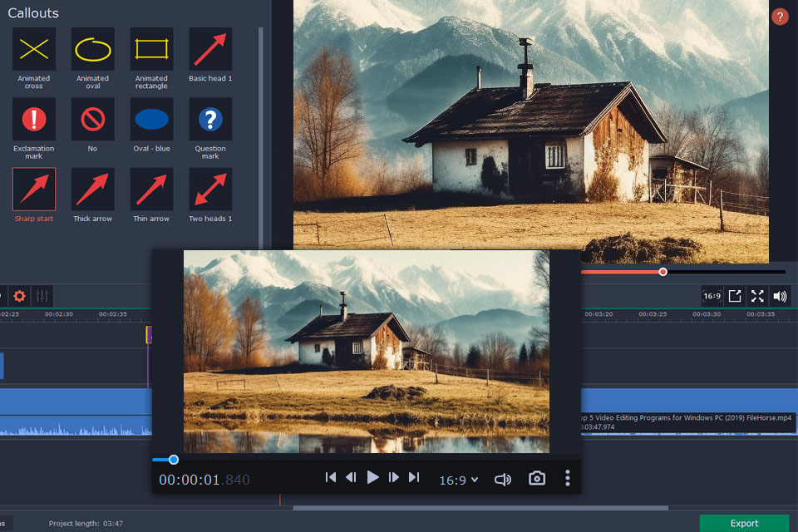Open the audio equalizer sliders icon
The width and height of the screenshot is (798, 532).
pyautogui.click(x=42, y=296)
